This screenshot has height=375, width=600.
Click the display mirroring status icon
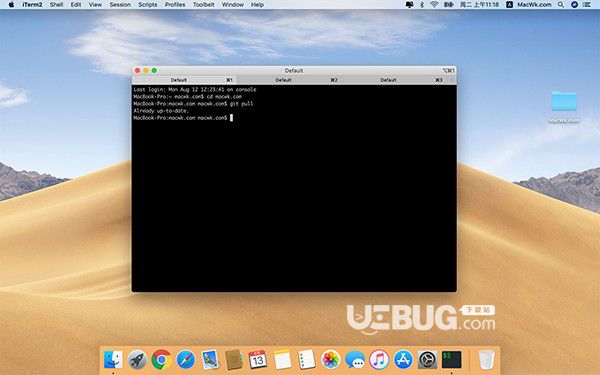pos(409,5)
